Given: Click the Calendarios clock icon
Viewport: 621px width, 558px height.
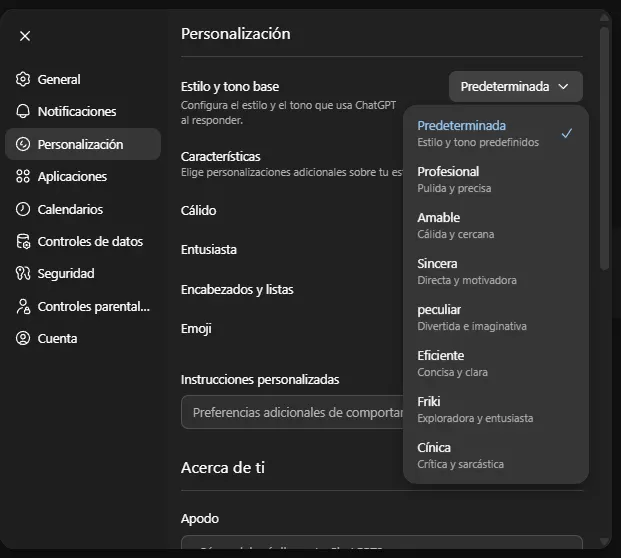Looking at the screenshot, I should pyautogui.click(x=23, y=209).
